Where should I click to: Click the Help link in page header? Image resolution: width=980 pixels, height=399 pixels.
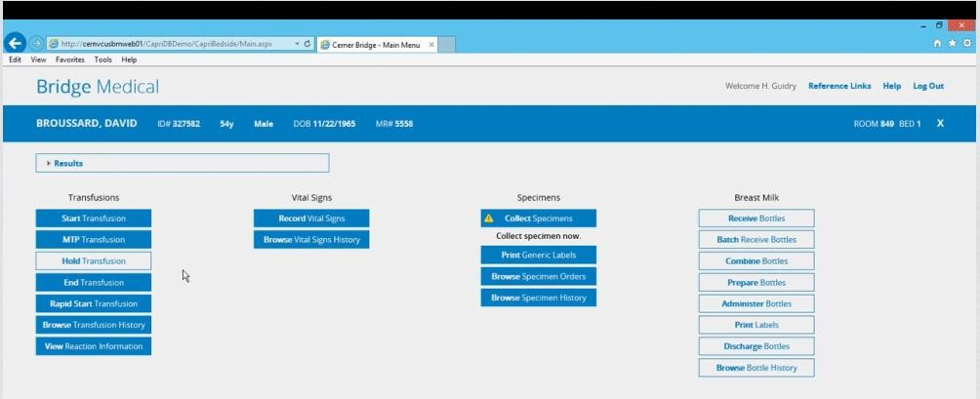(892, 86)
